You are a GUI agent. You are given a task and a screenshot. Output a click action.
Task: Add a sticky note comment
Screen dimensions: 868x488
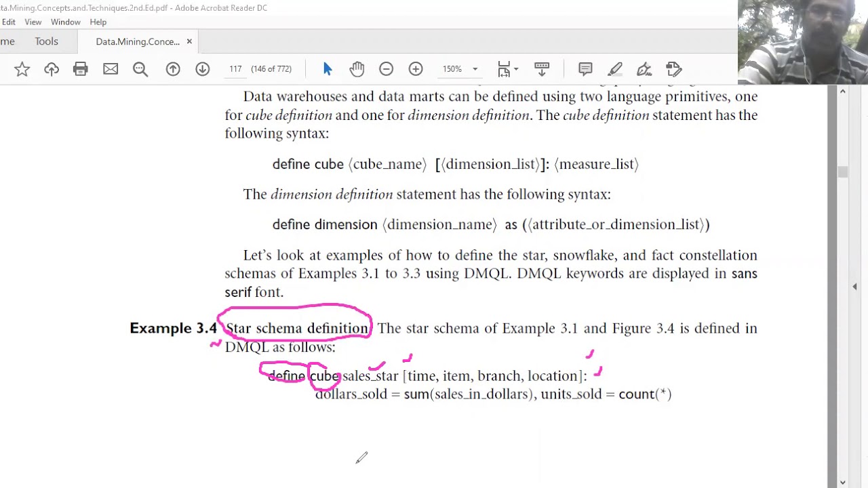coord(585,69)
